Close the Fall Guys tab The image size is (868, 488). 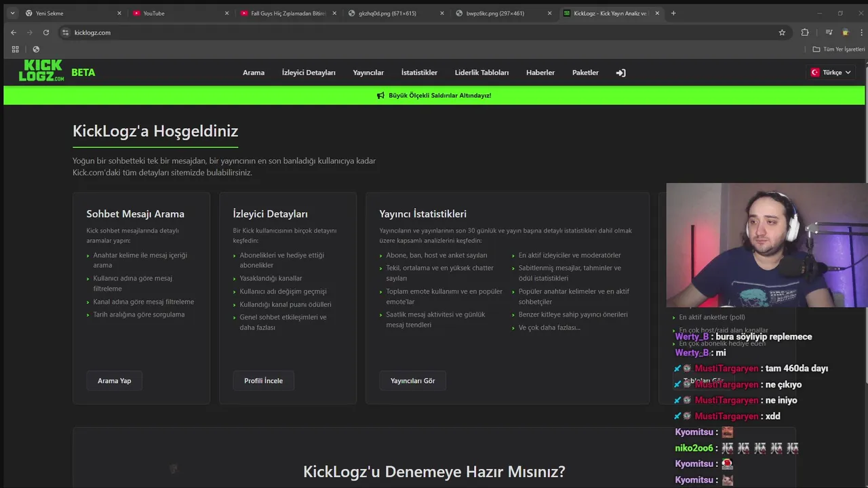point(334,13)
